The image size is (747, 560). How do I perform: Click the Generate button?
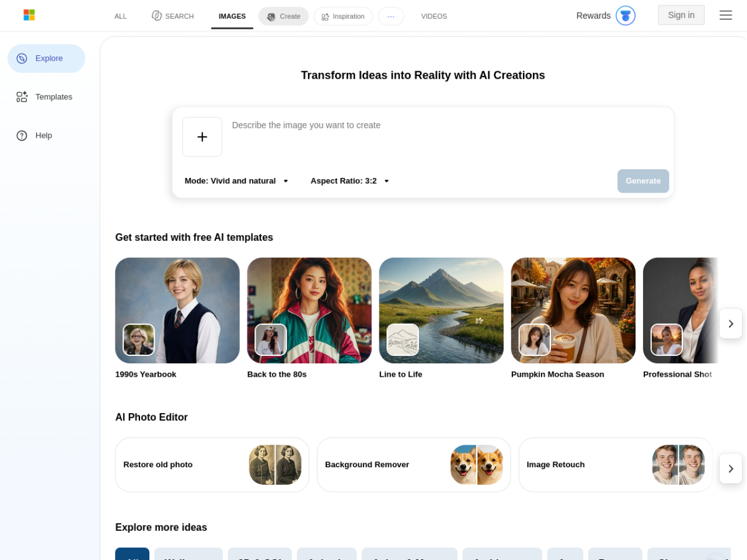(x=643, y=181)
